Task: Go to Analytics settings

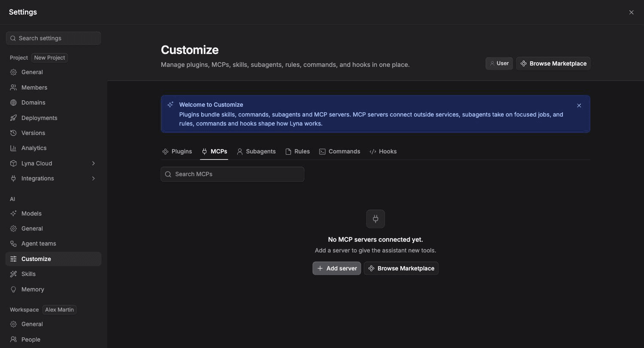Action: [54, 148]
